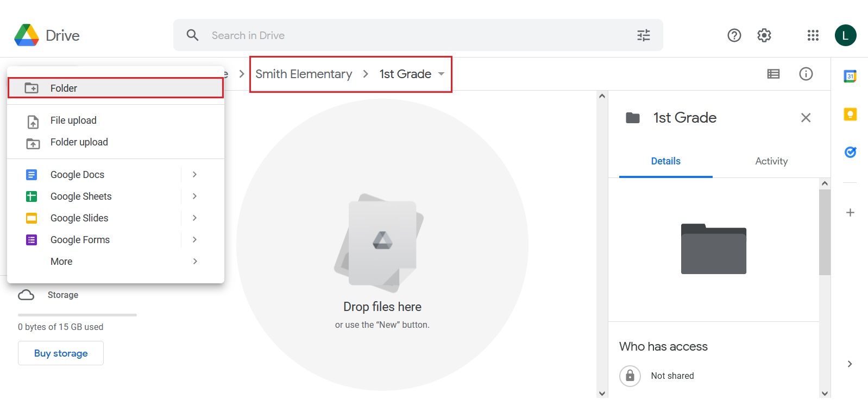Get add-ons plus icon
This screenshot has height=419, width=868.
(851, 212)
